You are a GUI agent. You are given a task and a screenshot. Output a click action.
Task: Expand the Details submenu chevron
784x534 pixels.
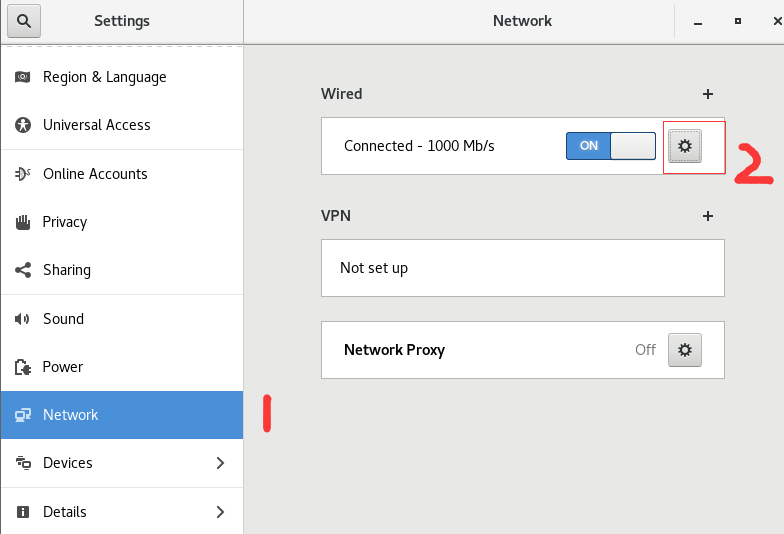[220, 512]
